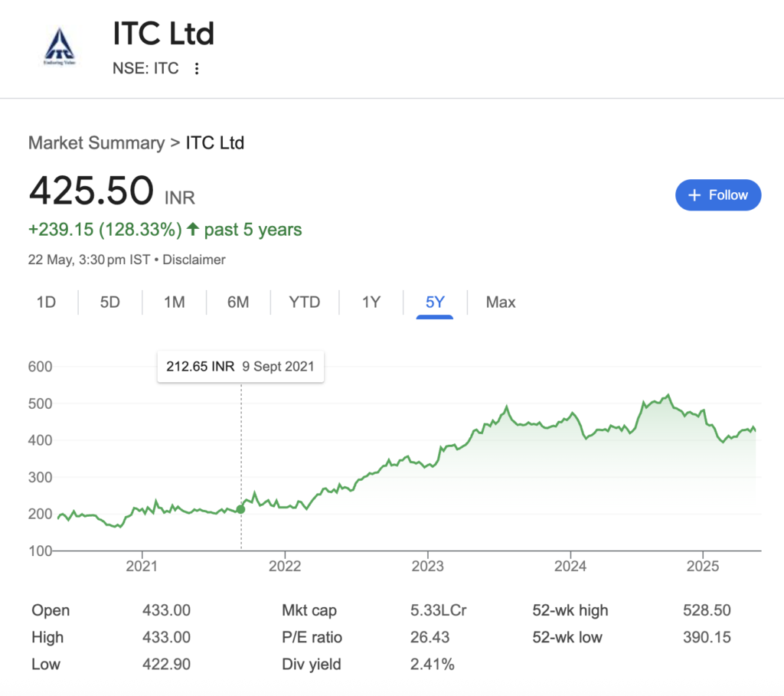Open the Disclaimer link
This screenshot has height=696, width=784.
pos(194,260)
